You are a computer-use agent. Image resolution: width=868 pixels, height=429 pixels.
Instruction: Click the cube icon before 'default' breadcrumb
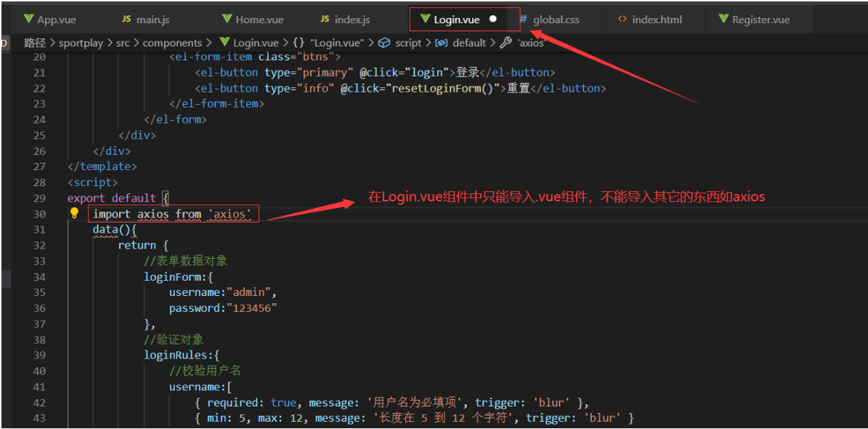click(439, 43)
